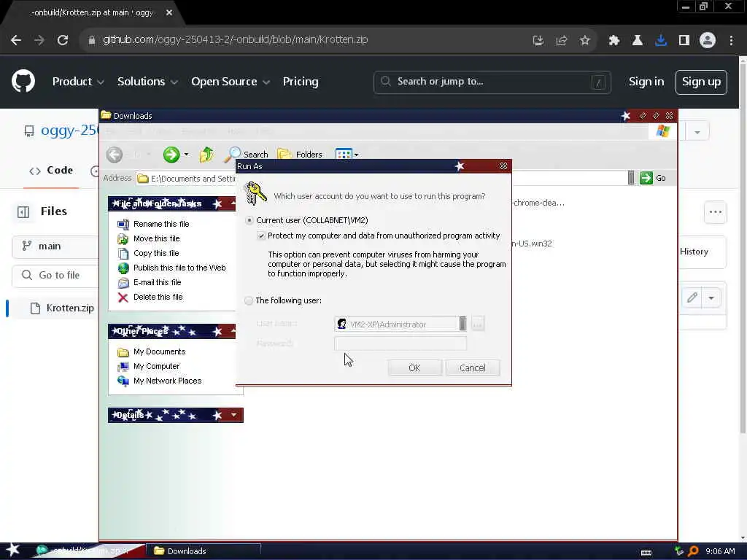Image resolution: width=747 pixels, height=560 pixels.
Task: Expand Open Source menu on GitHub
Action: (231, 82)
